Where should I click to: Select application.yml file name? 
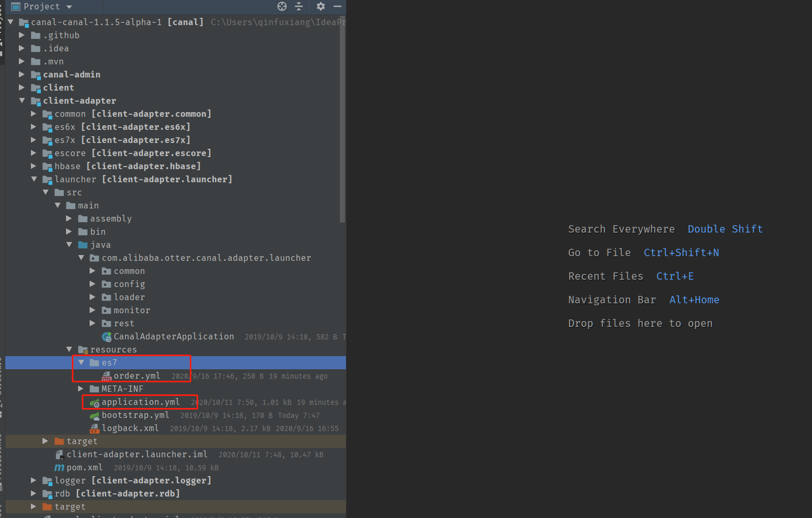click(140, 402)
